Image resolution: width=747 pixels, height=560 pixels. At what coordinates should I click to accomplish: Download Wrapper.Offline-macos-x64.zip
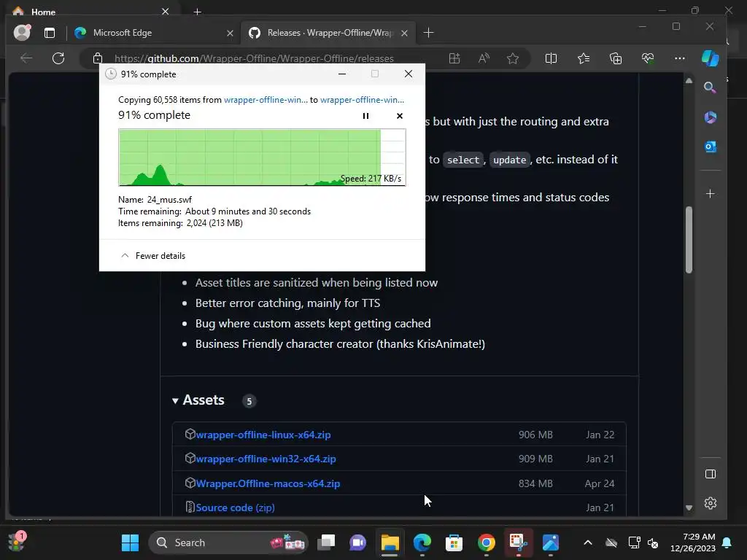268,484
